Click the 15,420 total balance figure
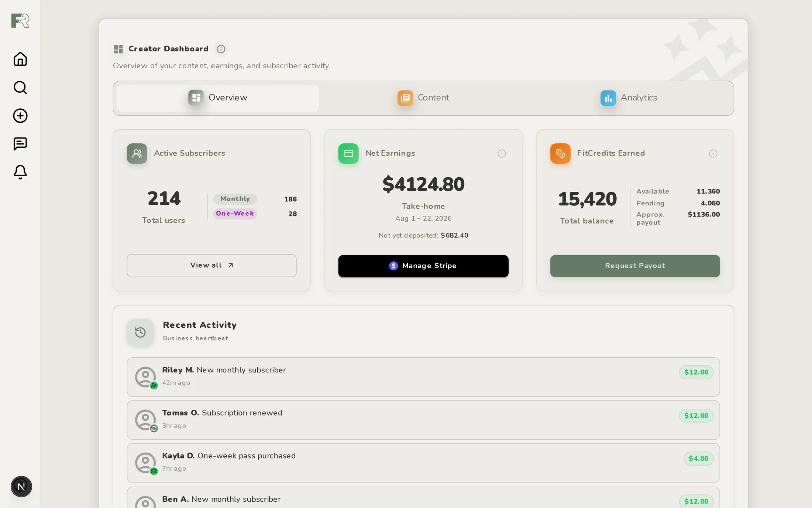This screenshot has width=812, height=508. click(587, 199)
